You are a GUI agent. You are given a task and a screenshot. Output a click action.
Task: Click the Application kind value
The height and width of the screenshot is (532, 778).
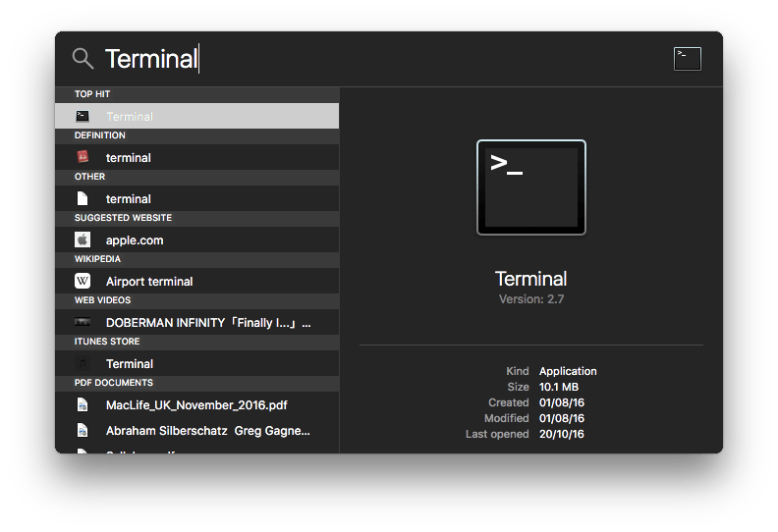[568, 371]
